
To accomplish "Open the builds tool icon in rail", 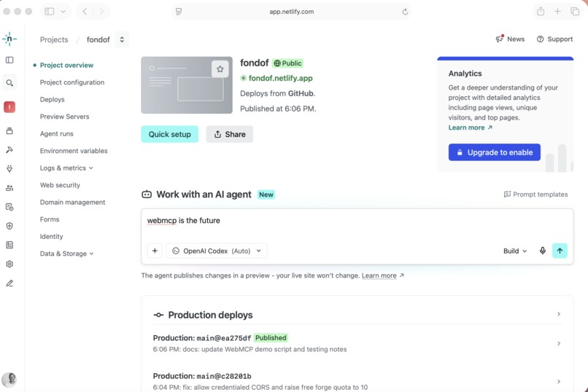I will point(9,150).
